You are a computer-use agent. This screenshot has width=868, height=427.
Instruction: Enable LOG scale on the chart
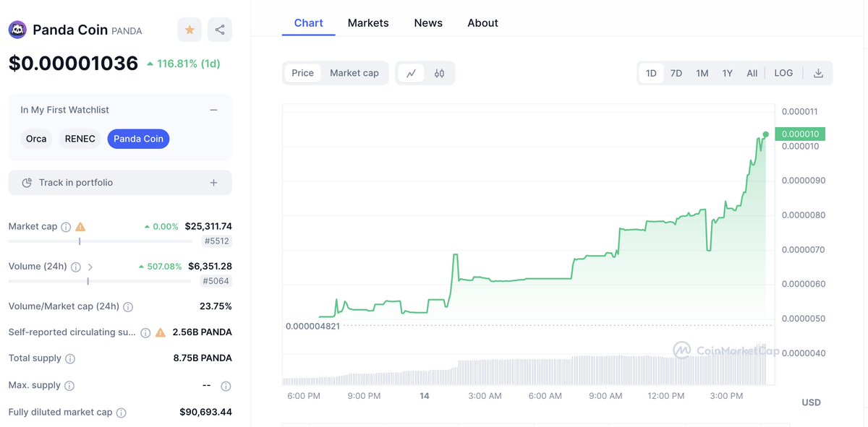pos(783,72)
